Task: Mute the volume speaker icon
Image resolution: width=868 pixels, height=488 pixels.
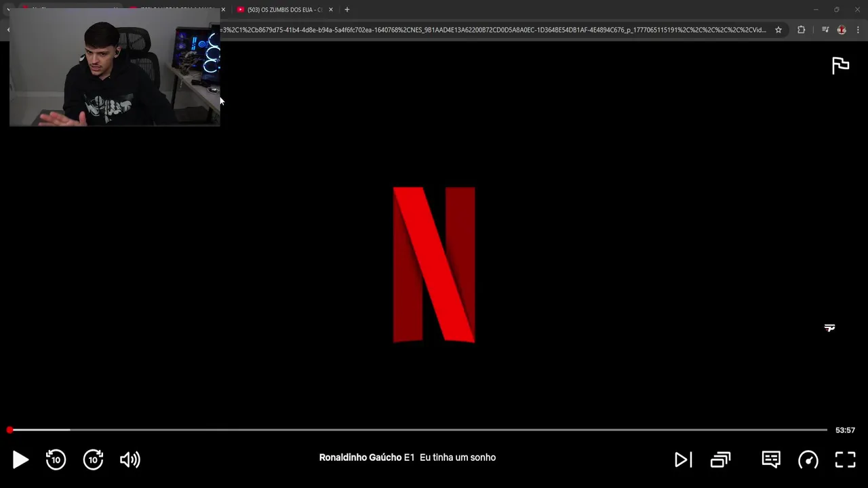Action: coord(130,460)
